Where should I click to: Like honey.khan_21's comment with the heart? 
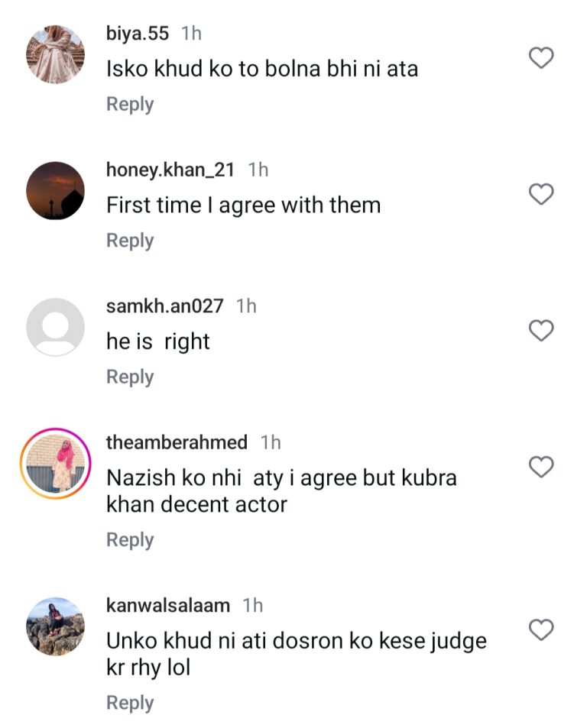(x=541, y=194)
